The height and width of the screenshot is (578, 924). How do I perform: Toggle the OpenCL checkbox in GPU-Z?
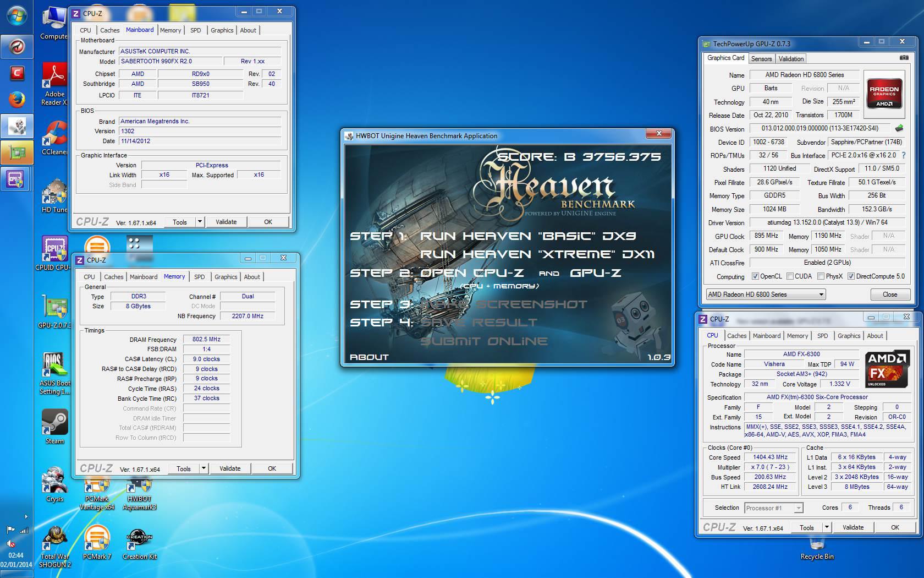coord(755,276)
